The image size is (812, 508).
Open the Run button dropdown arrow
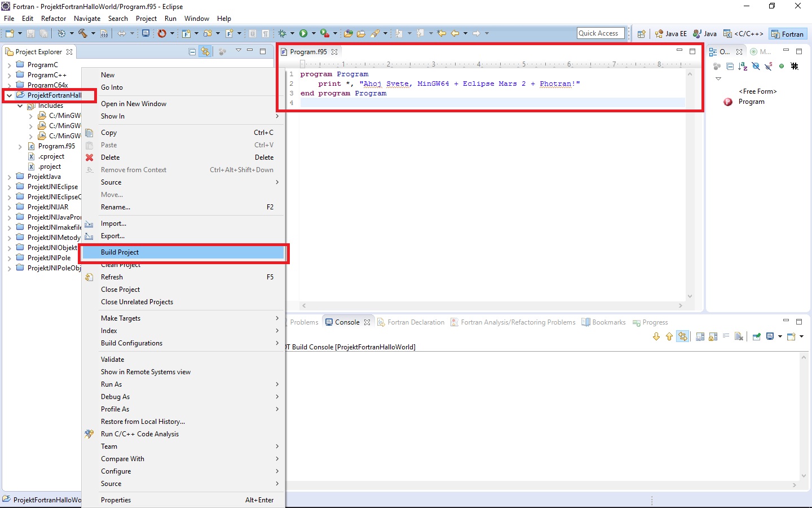pos(314,33)
